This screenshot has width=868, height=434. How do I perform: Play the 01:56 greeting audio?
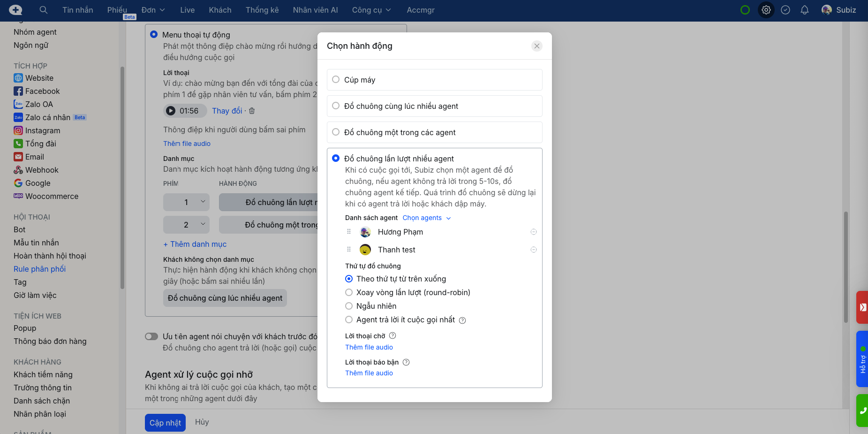pyautogui.click(x=171, y=111)
